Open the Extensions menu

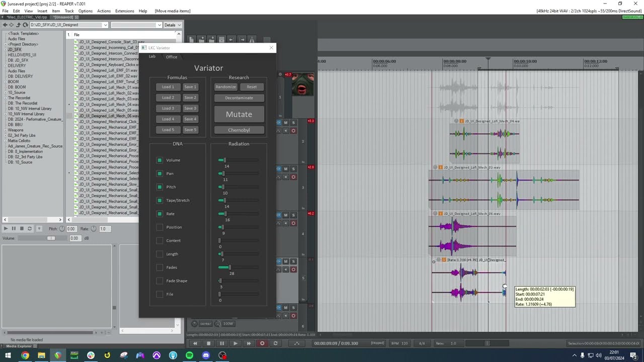[124, 11]
